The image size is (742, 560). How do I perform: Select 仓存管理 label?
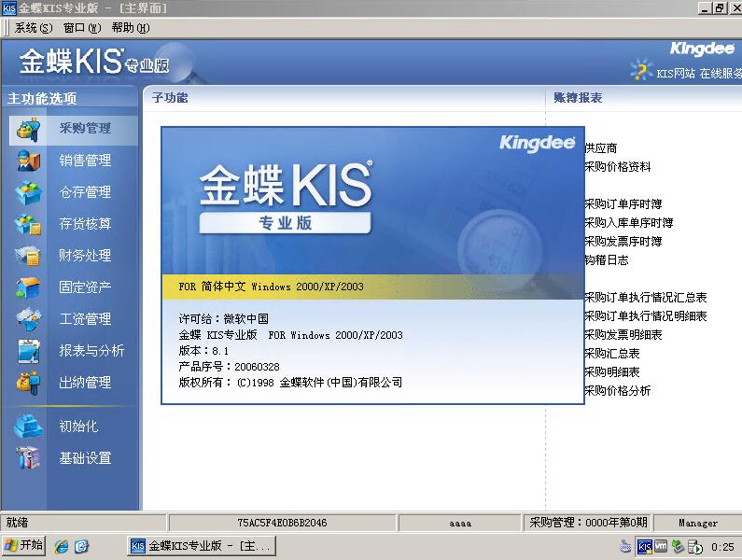tap(85, 191)
